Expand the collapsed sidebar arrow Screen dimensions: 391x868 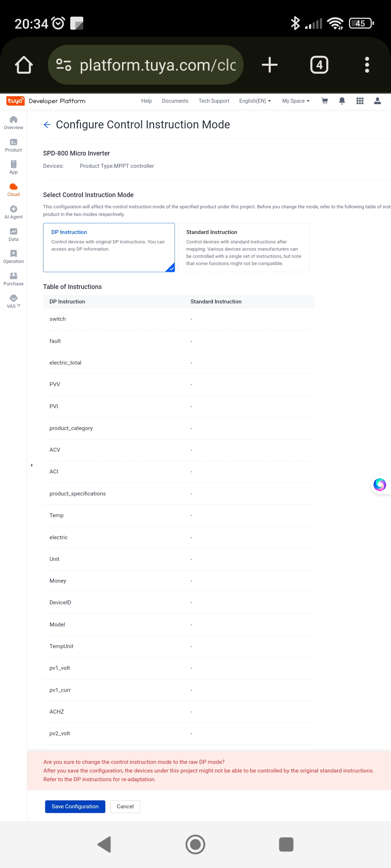tap(32, 465)
